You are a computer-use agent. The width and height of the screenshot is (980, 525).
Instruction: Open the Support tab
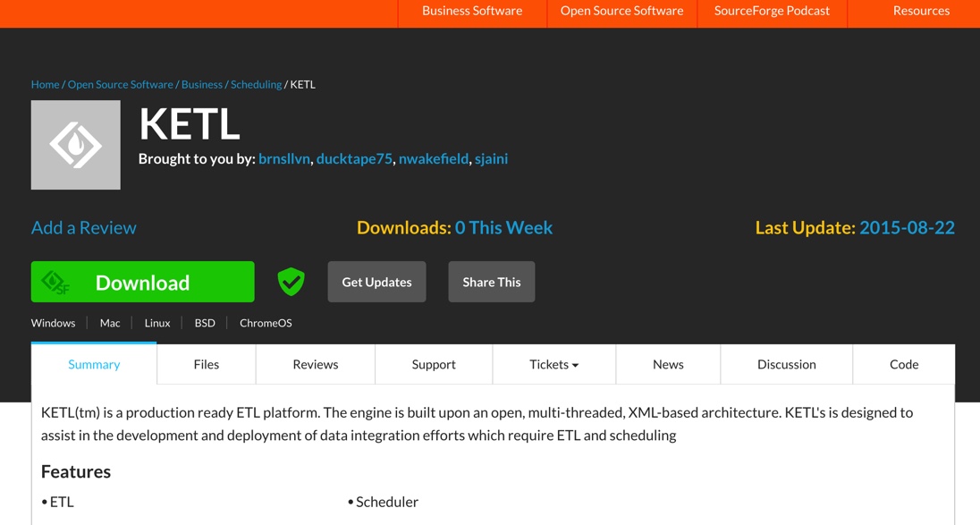(434, 365)
